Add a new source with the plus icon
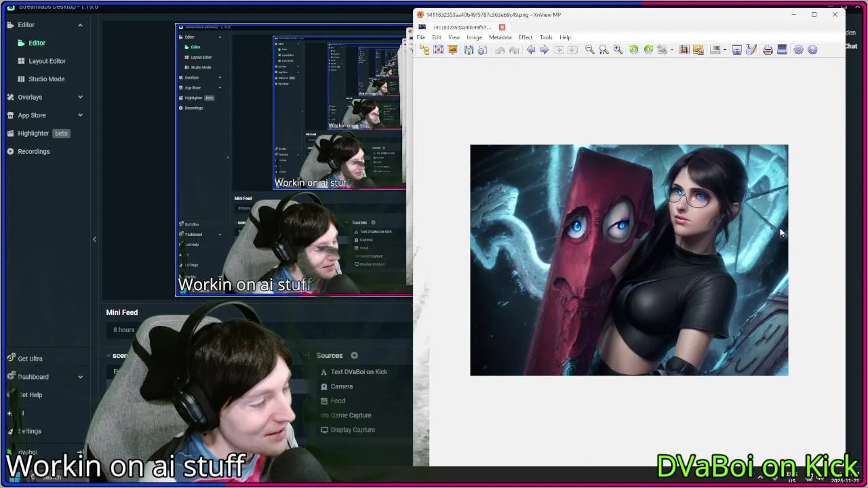868x488 pixels. (x=354, y=355)
